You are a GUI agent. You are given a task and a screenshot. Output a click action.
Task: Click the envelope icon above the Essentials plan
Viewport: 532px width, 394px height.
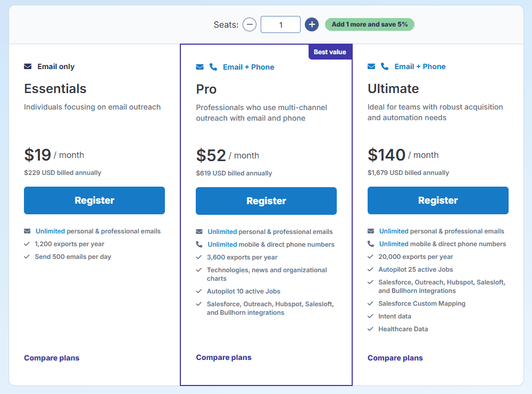click(x=27, y=66)
